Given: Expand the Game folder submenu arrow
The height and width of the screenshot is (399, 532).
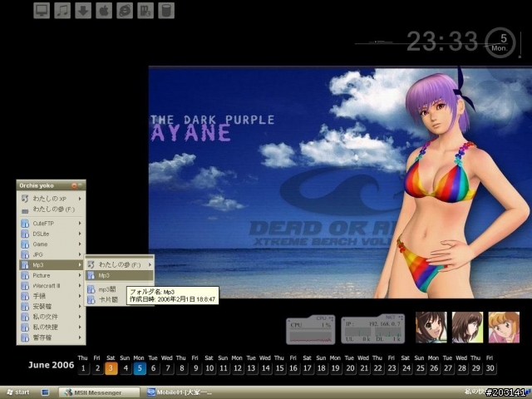Looking at the screenshot, I should pos(80,244).
